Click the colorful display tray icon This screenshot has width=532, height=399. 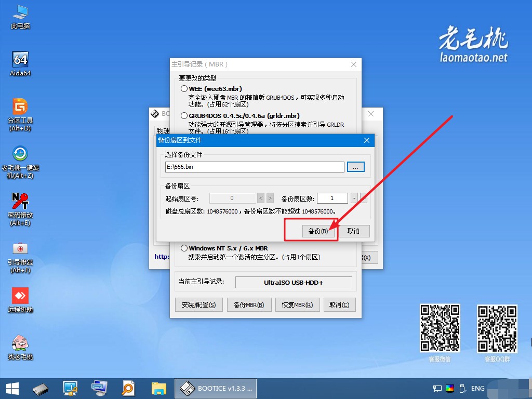tap(450, 389)
